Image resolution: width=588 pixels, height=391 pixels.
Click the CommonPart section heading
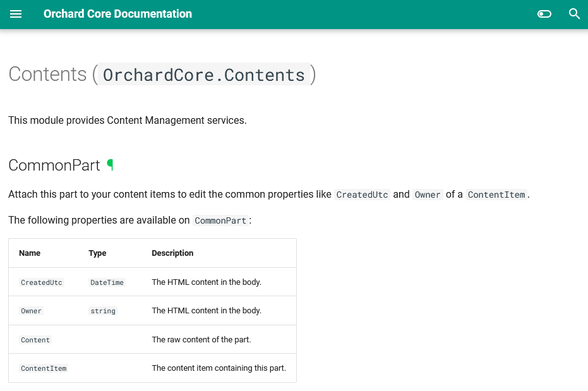coord(54,165)
